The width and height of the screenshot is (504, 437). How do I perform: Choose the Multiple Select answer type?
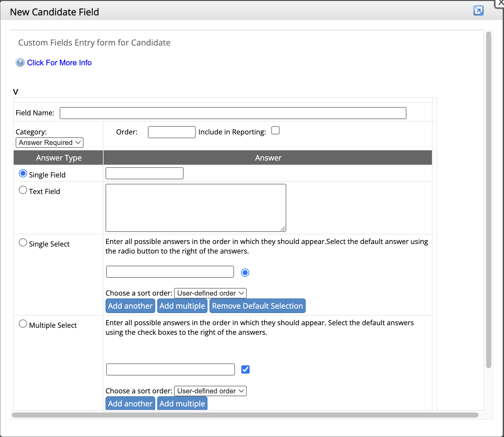(23, 324)
